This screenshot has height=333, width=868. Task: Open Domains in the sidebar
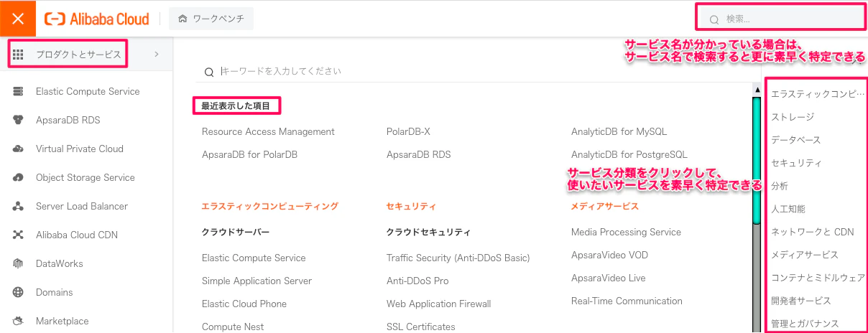coord(55,293)
